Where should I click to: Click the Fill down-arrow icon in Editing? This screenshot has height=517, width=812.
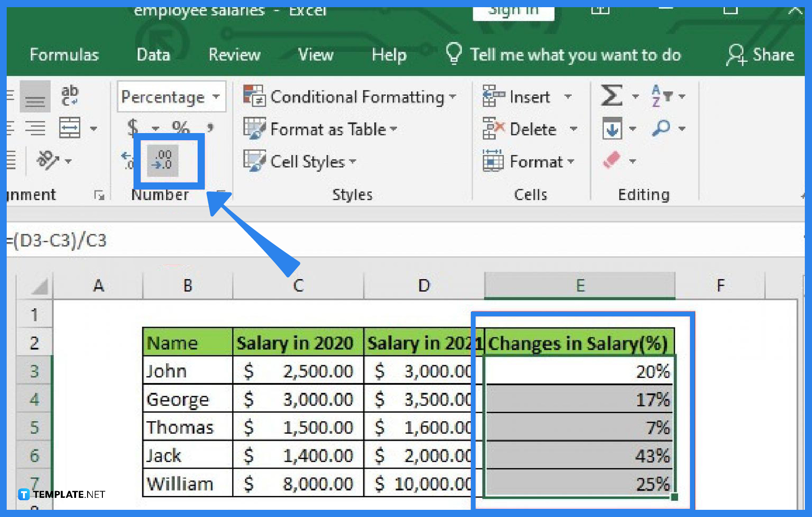(612, 128)
